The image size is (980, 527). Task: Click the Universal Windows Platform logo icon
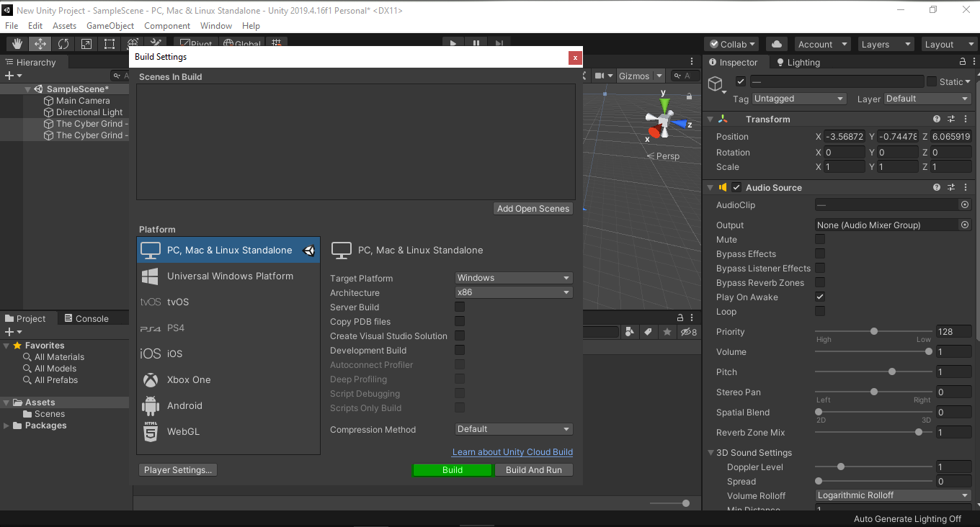pyautogui.click(x=151, y=276)
